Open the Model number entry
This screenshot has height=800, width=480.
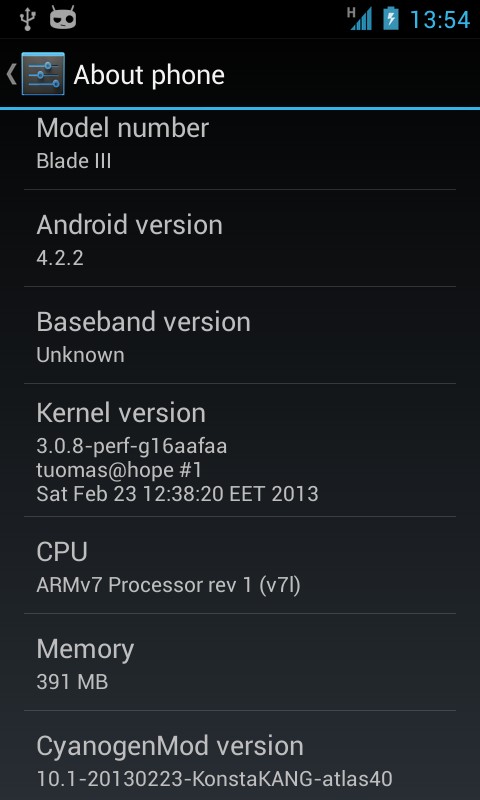coord(240,149)
